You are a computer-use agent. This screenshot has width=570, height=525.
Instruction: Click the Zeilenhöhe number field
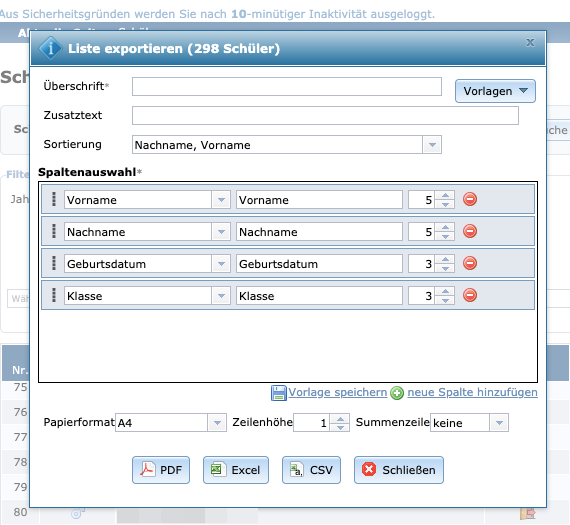pyautogui.click(x=312, y=422)
